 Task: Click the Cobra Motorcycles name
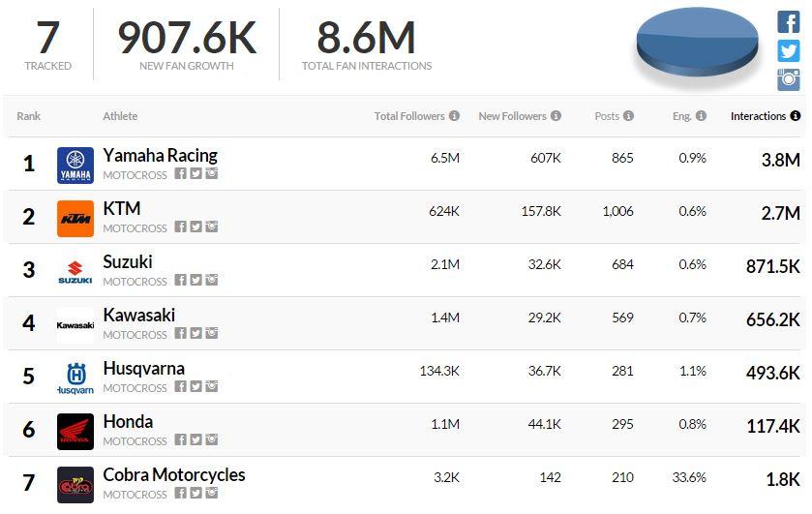(x=174, y=474)
